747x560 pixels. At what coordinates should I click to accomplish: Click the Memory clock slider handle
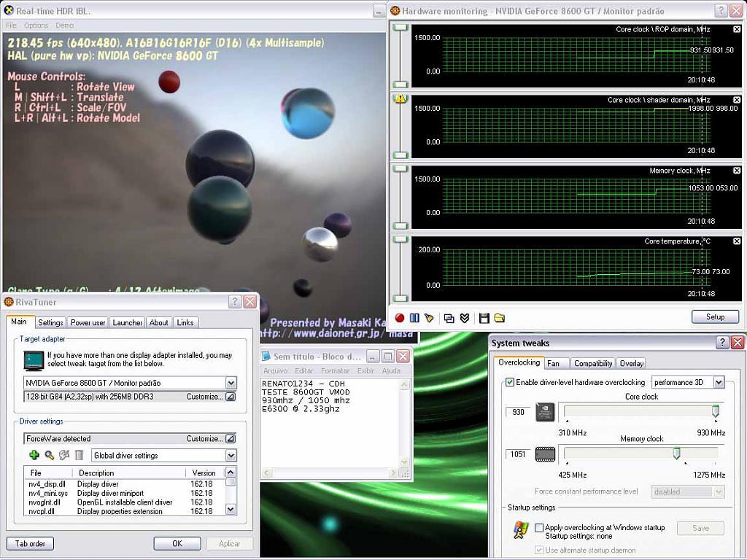point(676,453)
